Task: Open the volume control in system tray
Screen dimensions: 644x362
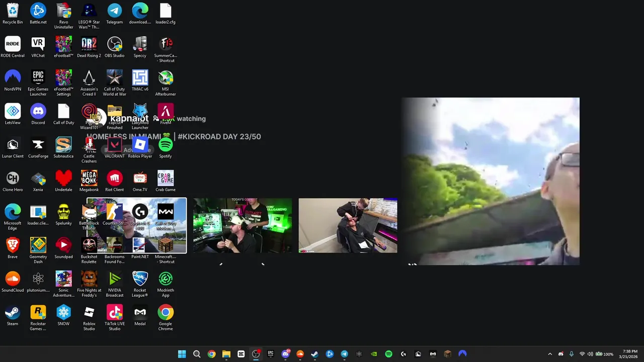Action: [x=590, y=354]
